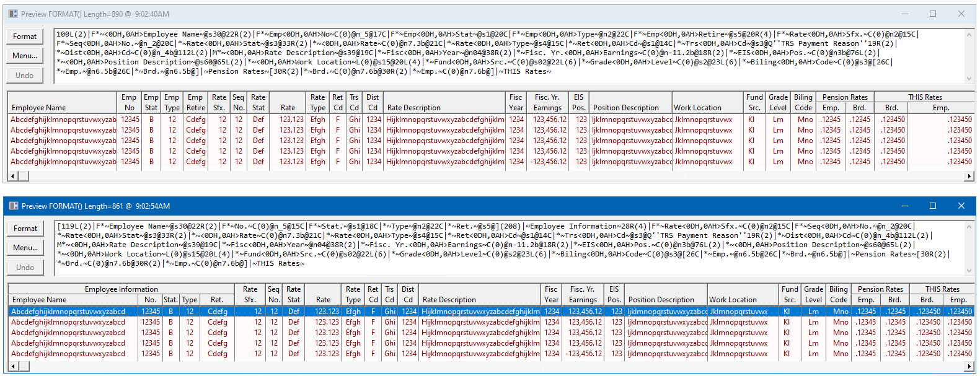This screenshot has height=376, width=980.
Task: Minimize the Length=890 preview window
Action: 904,14
